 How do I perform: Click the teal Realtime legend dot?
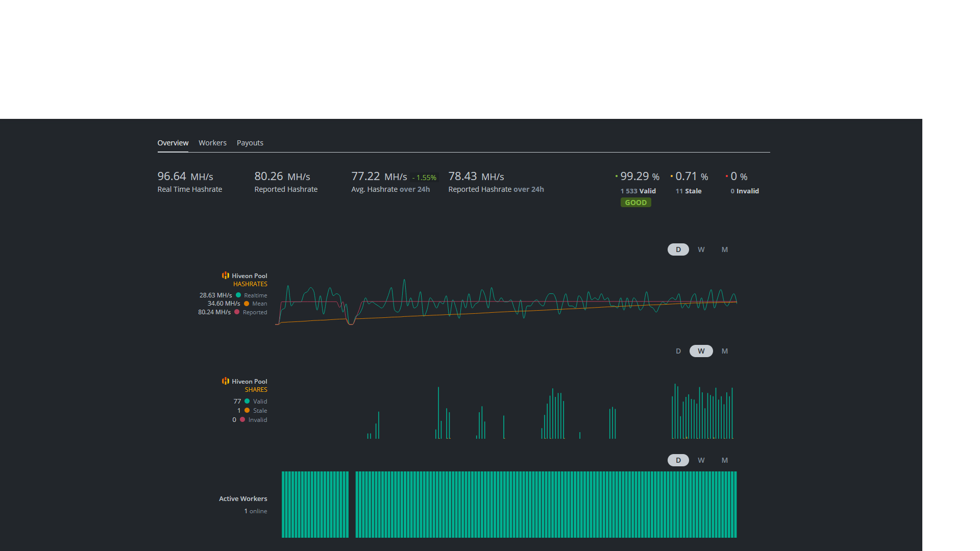238,295
